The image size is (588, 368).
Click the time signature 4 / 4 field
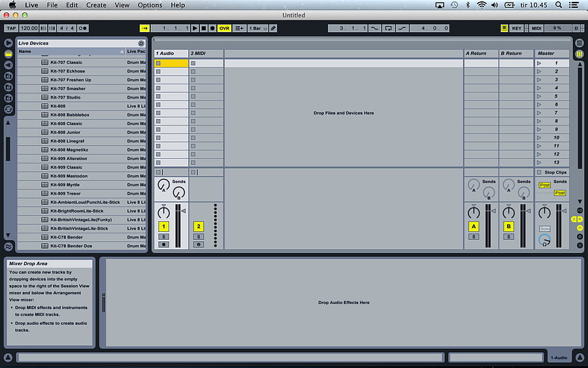(x=67, y=28)
